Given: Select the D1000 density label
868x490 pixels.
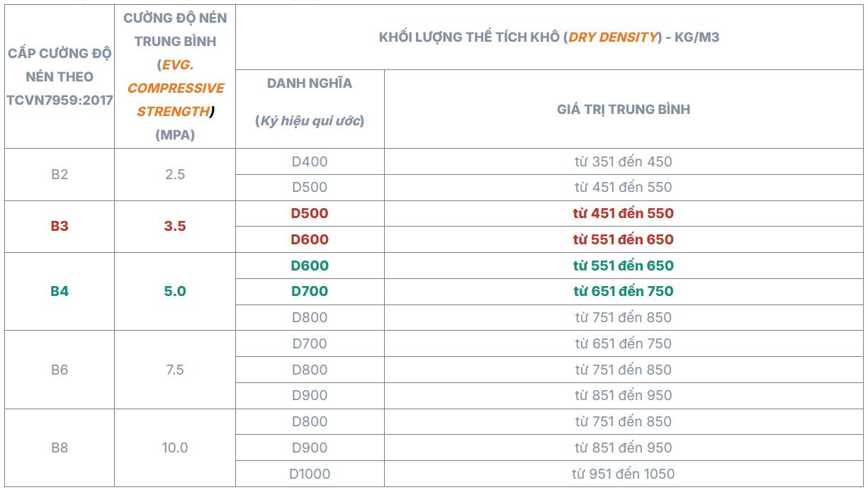Looking at the screenshot, I should tap(310, 474).
